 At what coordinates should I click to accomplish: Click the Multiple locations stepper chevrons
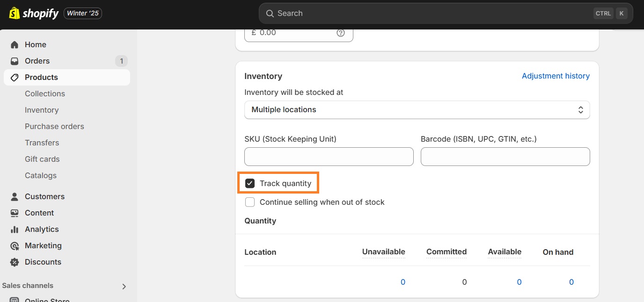pyautogui.click(x=580, y=109)
